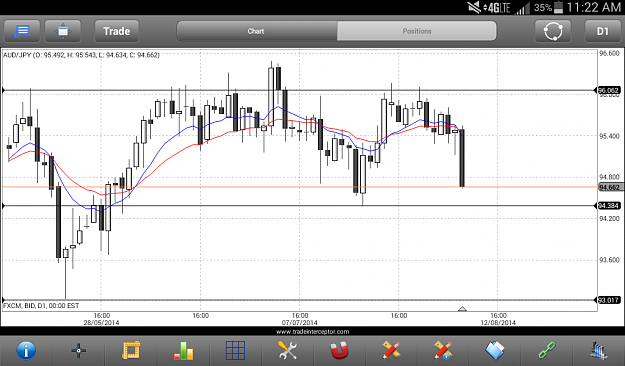The width and height of the screenshot is (625, 366).
Task: Open the D1 timeframe selector
Action: (x=603, y=31)
